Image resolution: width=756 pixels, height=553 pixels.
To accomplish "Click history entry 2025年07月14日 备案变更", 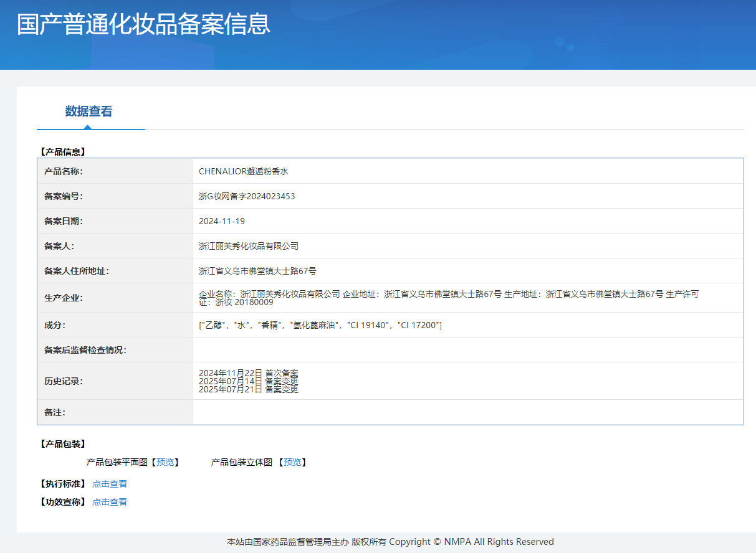I will pos(248,381).
